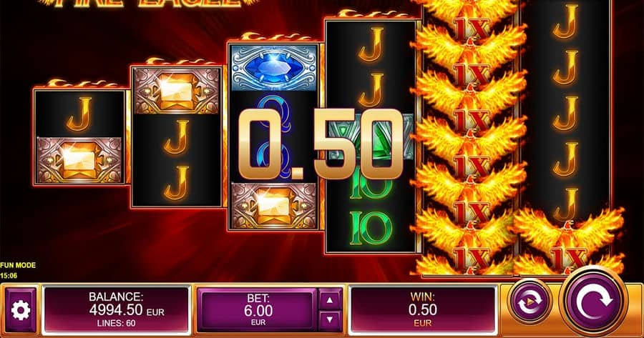Click the green emerald gem symbol
Screen dimensions: 644x338
(371, 136)
